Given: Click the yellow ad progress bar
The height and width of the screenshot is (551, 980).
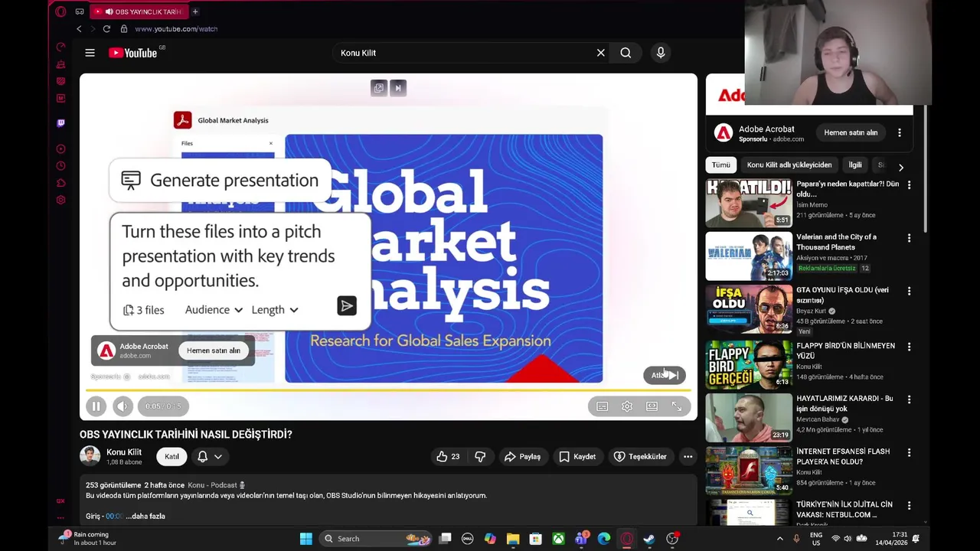Looking at the screenshot, I should click(x=388, y=390).
